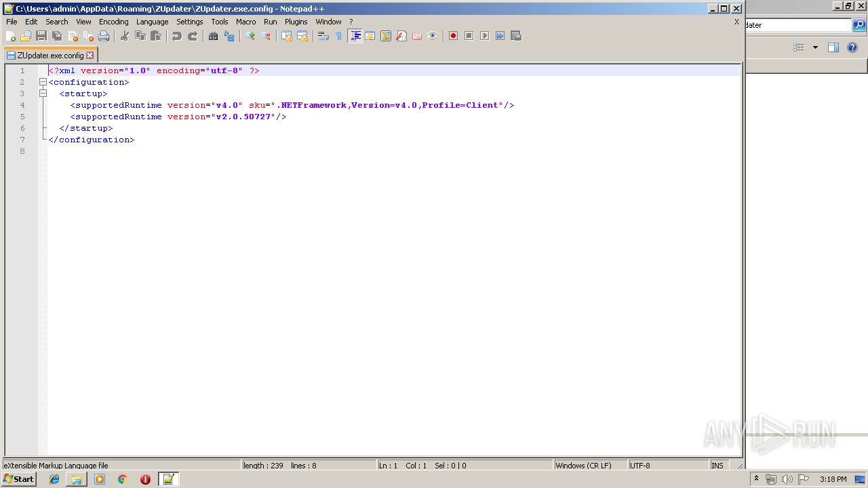Open Folder as Workspace icon
The height and width of the screenshot is (488, 868).
(417, 36)
